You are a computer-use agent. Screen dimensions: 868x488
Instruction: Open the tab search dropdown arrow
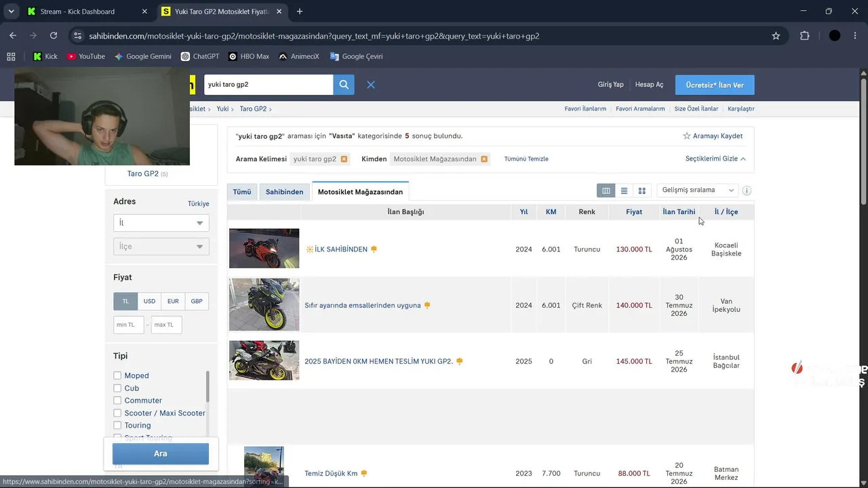click(x=11, y=12)
